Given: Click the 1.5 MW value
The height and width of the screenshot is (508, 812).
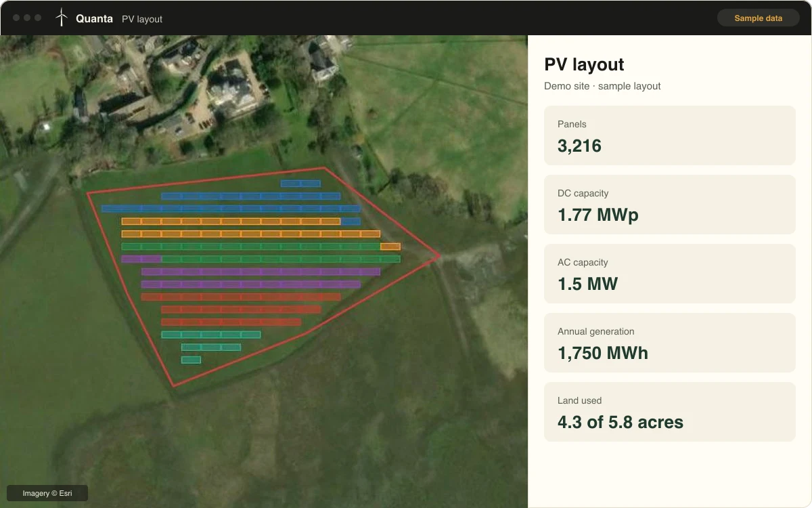Looking at the screenshot, I should coord(587,284).
